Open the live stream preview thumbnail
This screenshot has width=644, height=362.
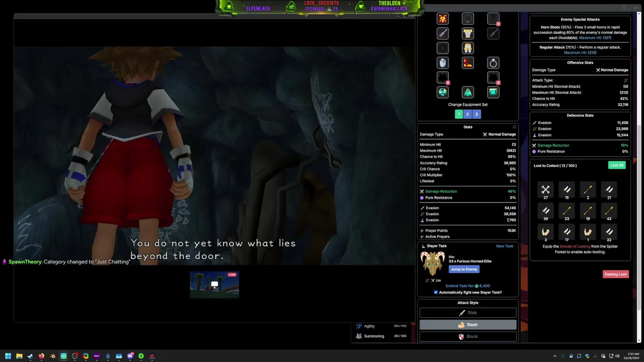point(214,285)
